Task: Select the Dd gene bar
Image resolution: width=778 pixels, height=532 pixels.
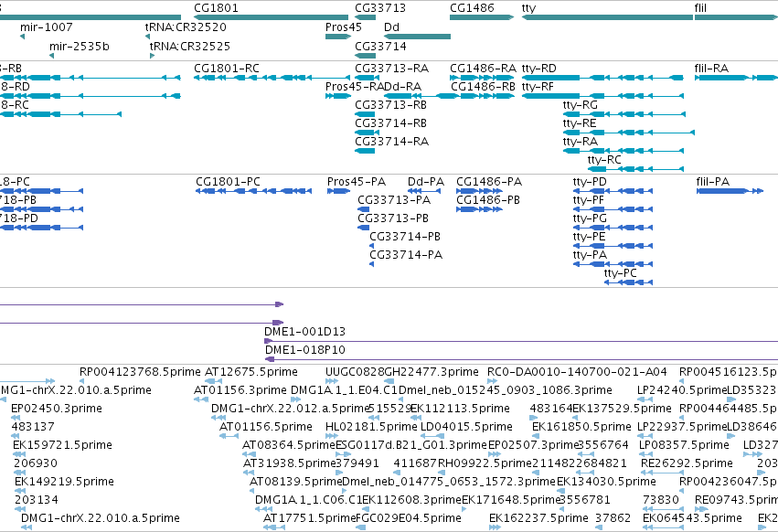Action: (x=417, y=37)
